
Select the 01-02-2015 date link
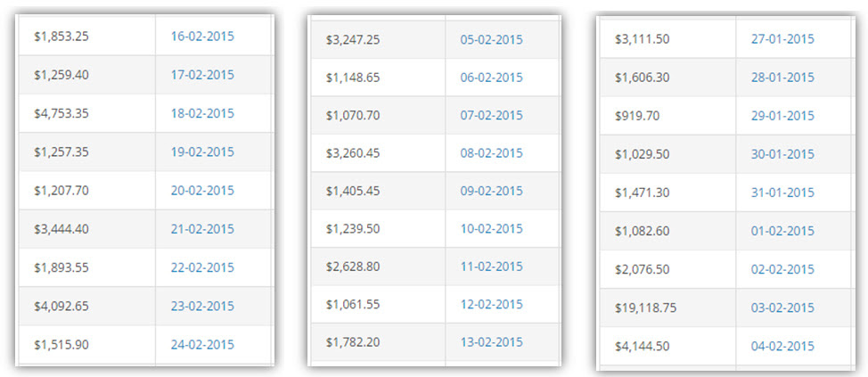(x=782, y=231)
